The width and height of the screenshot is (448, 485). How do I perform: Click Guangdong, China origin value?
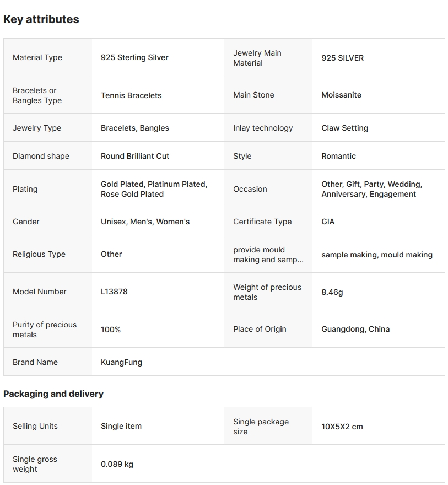(x=355, y=329)
